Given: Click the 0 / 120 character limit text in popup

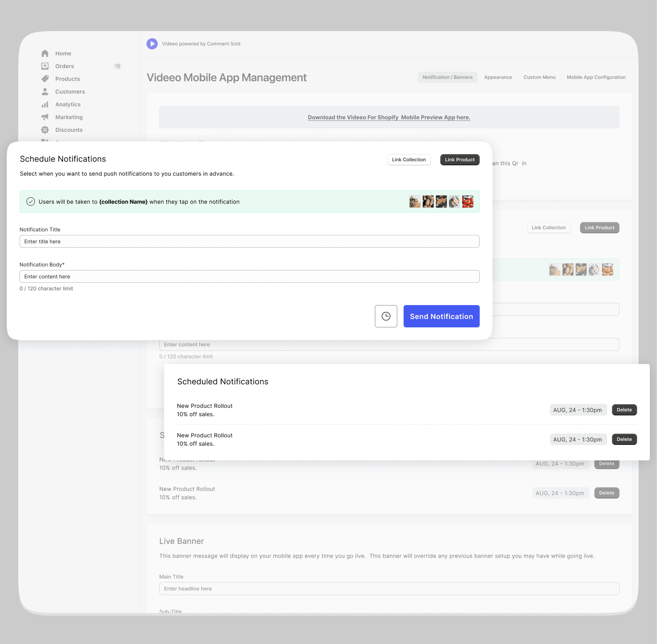Looking at the screenshot, I should (46, 288).
